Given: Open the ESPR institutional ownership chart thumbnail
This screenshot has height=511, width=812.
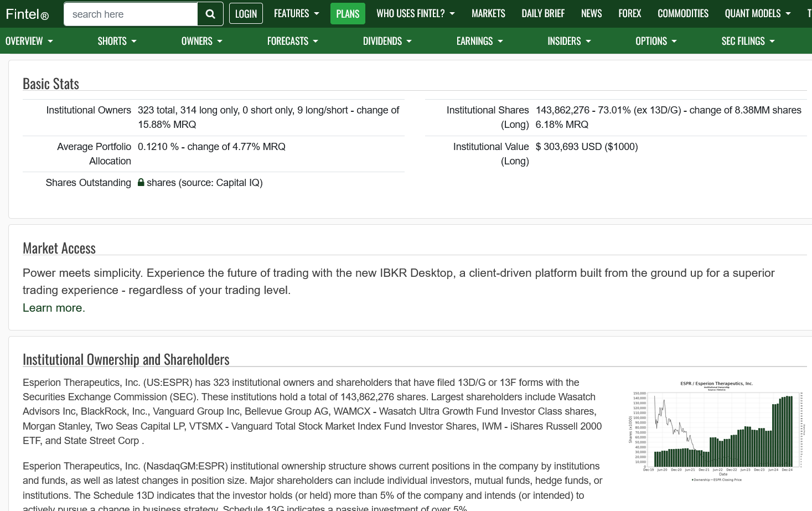Looking at the screenshot, I should click(x=716, y=431).
